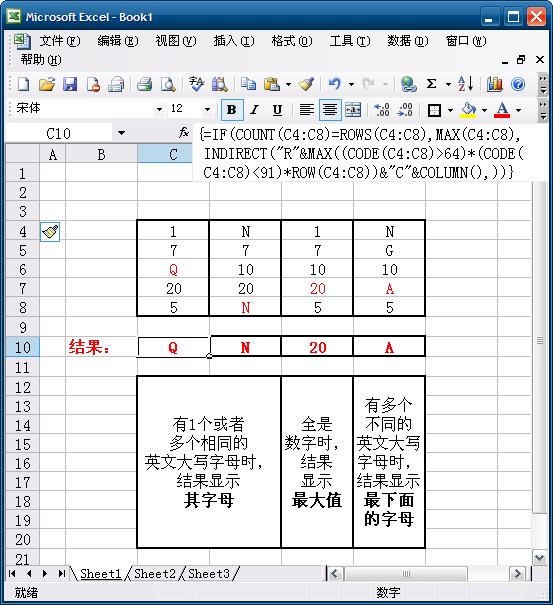Screen dimensions: 553x605
Task: Click the AutoSum sigma icon
Action: (x=431, y=84)
